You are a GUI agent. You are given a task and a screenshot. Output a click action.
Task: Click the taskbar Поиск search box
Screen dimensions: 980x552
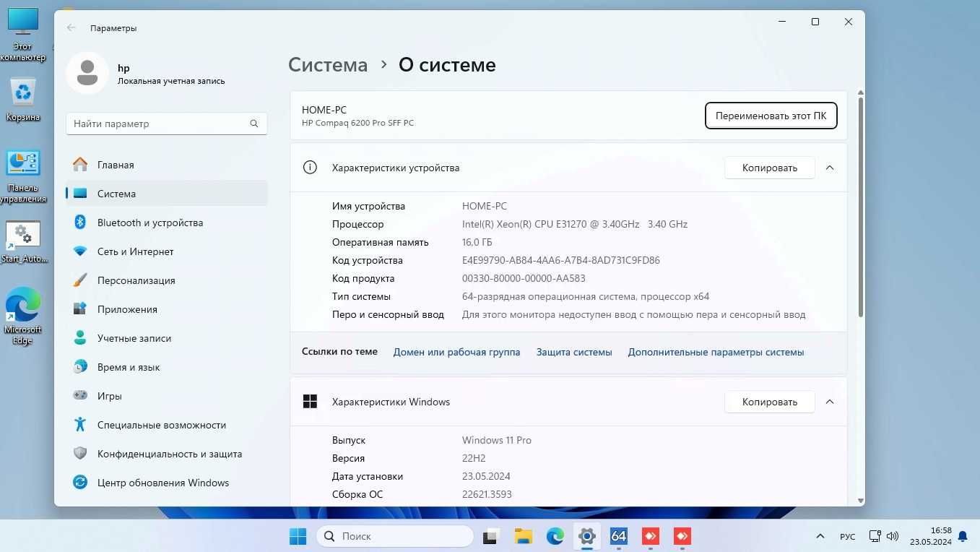click(x=395, y=536)
